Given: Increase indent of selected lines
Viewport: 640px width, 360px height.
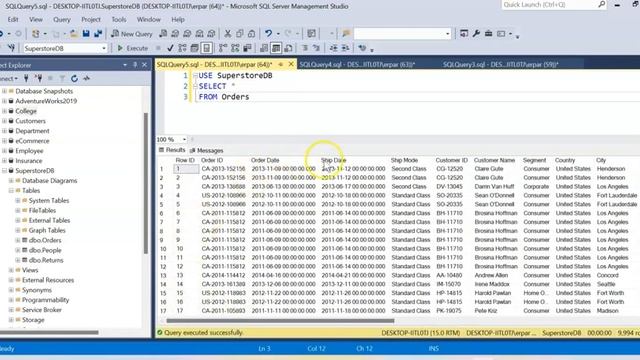Looking at the screenshot, I should click(x=345, y=48).
